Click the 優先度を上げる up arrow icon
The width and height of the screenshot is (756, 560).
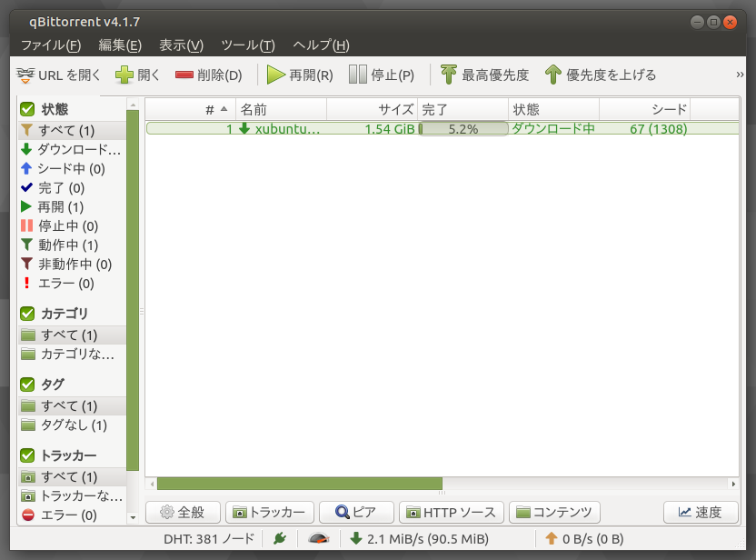(552, 75)
